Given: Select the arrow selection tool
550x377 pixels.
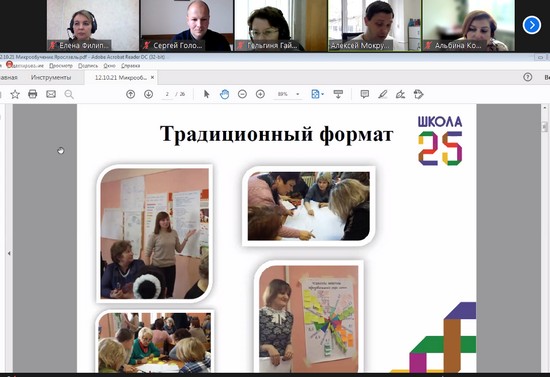Looking at the screenshot, I should coord(207,94).
